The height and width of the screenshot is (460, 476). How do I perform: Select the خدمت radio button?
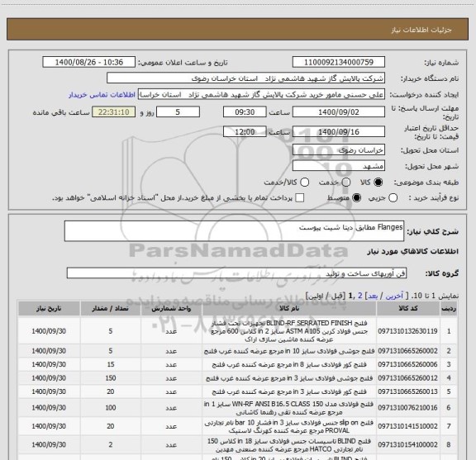(x=346, y=183)
